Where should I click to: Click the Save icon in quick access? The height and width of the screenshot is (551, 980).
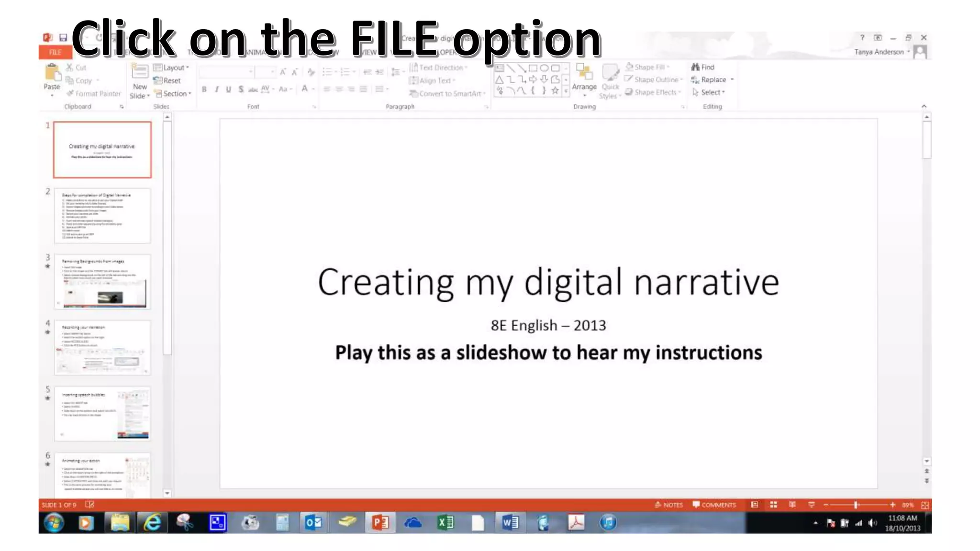click(x=63, y=38)
